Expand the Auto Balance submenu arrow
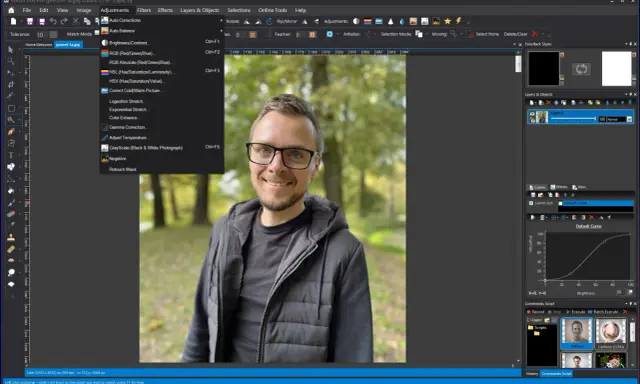Image resolution: width=640 pixels, height=384 pixels. [221, 31]
